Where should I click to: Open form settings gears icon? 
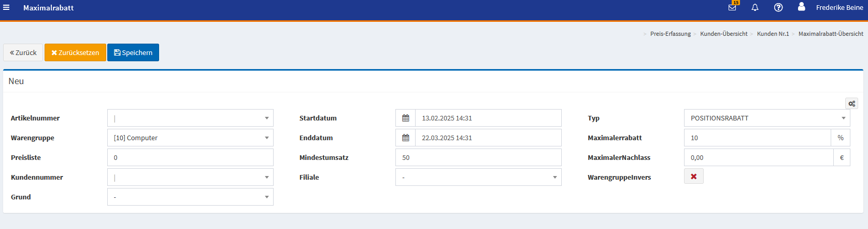coord(851,103)
